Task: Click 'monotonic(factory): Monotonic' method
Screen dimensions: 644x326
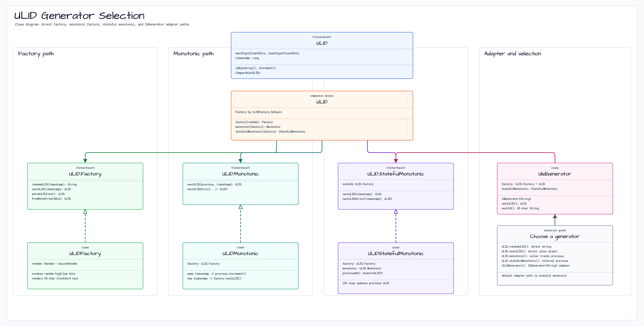Action: coord(258,127)
